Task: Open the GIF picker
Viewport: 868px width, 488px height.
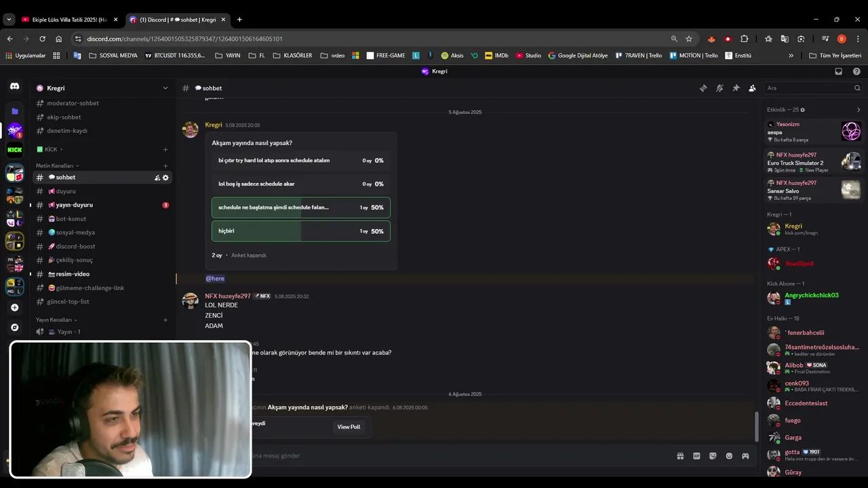Action: [x=696, y=456]
